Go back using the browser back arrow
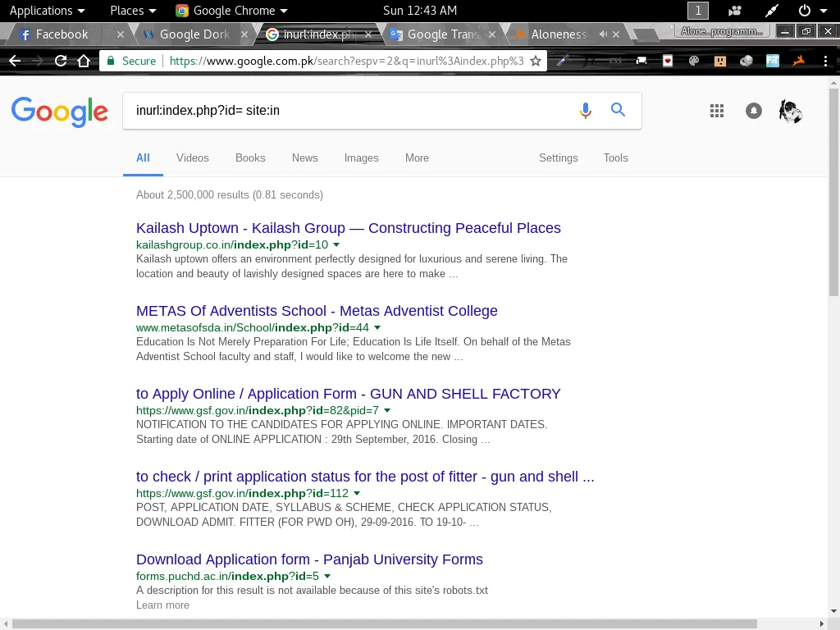Image resolution: width=840 pixels, height=630 pixels. (x=15, y=61)
